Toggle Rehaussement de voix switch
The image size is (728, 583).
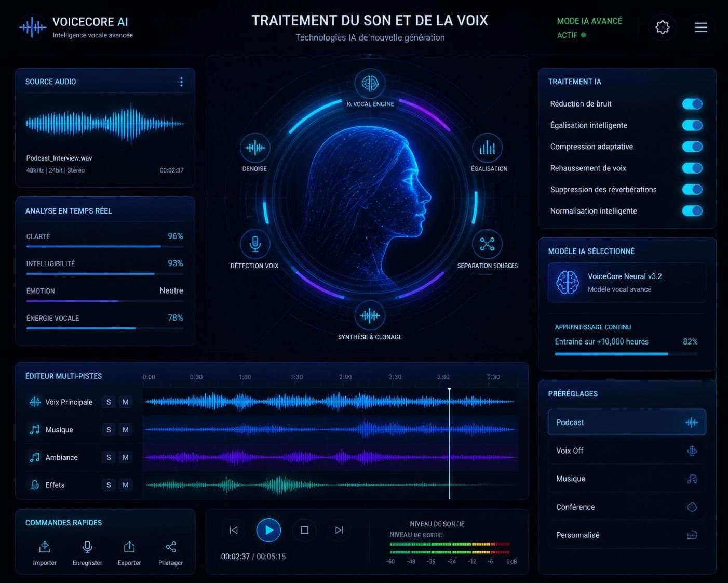(692, 168)
